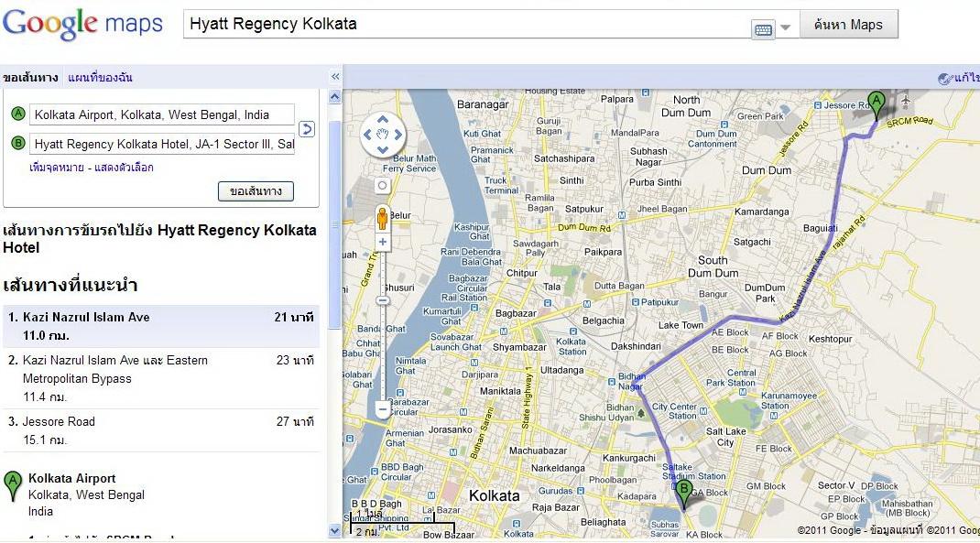Open the แผนที่ของฉัน tab
This screenshot has width=980, height=543.
click(100, 78)
